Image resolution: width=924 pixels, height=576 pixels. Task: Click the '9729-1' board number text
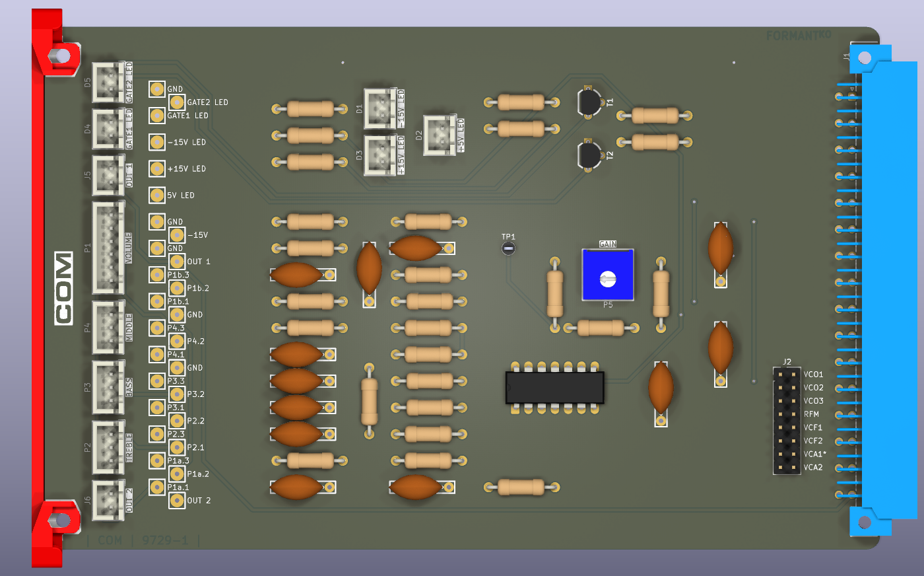[165, 540]
